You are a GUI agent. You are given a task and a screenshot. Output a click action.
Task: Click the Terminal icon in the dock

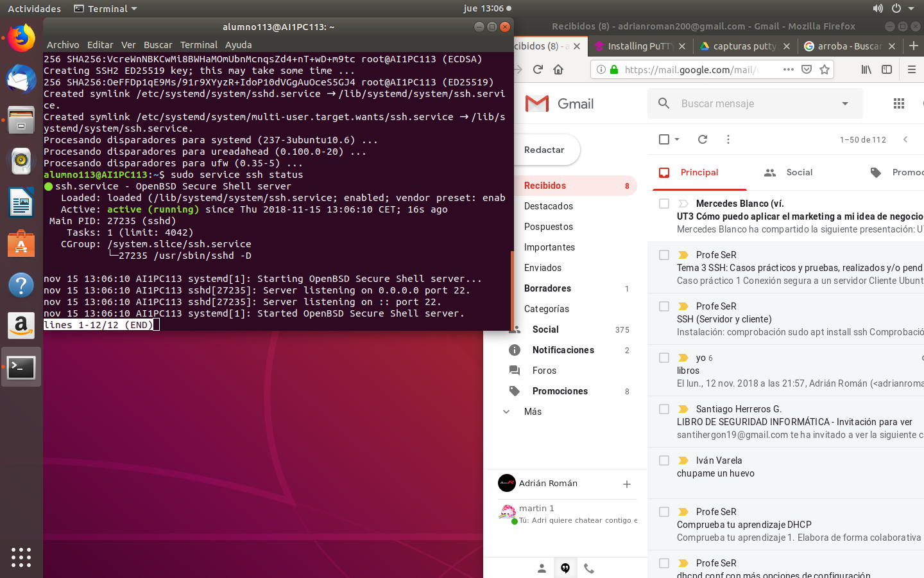(x=21, y=367)
